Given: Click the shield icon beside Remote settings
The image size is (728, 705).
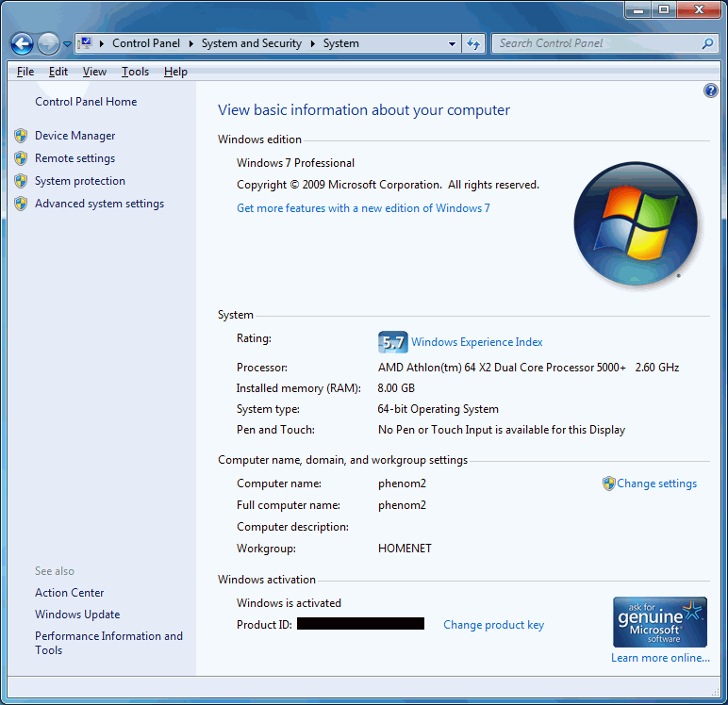Looking at the screenshot, I should pyautogui.click(x=21, y=158).
